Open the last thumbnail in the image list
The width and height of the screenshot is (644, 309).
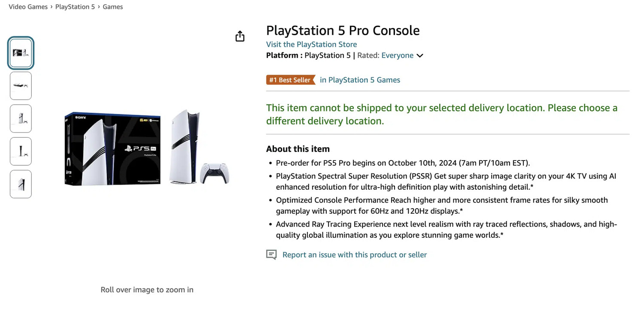pyautogui.click(x=20, y=184)
